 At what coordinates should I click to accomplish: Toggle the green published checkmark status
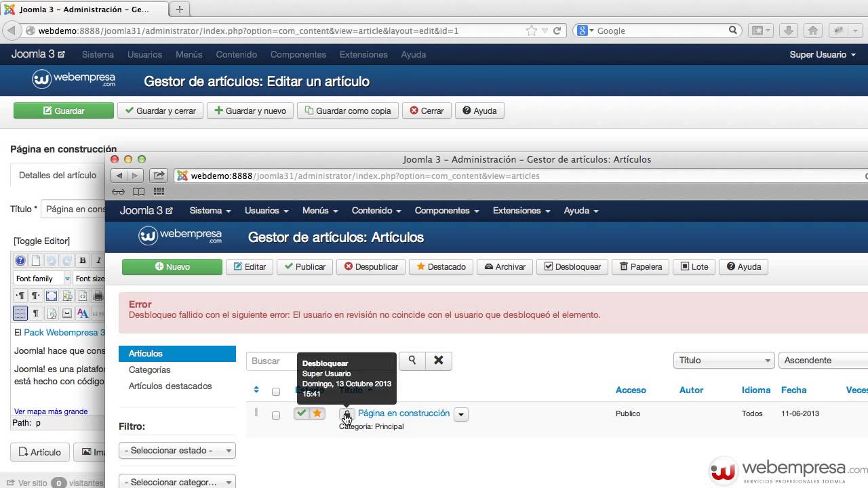[302, 413]
